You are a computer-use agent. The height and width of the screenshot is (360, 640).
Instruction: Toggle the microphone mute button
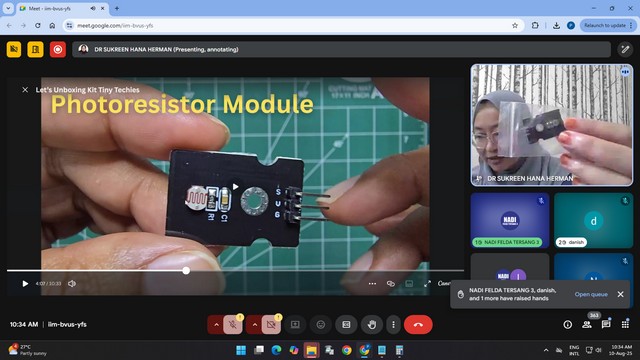click(233, 325)
